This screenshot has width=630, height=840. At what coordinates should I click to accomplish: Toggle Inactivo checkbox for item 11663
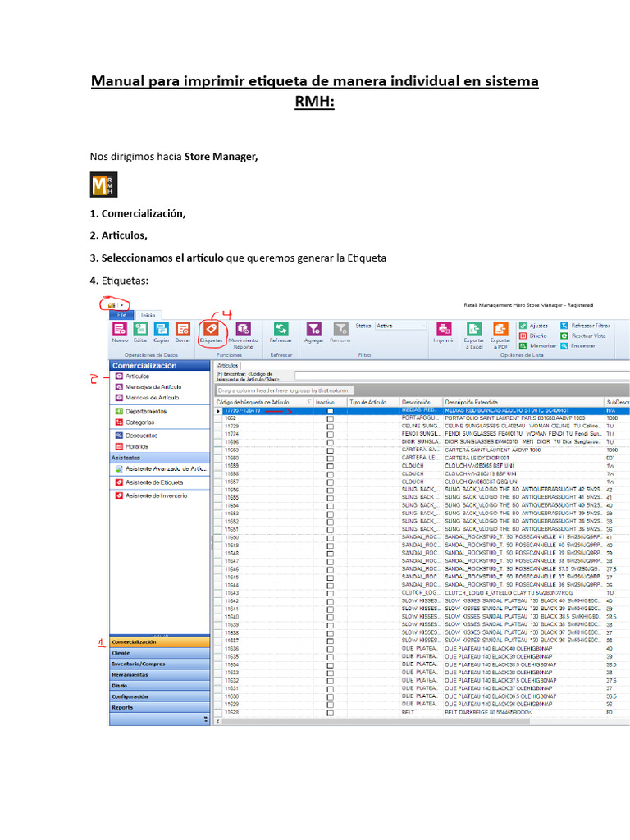[x=330, y=450]
